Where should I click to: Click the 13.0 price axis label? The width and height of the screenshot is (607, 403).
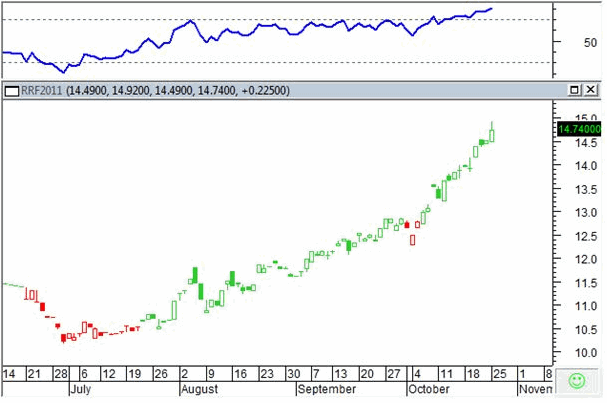(586, 213)
